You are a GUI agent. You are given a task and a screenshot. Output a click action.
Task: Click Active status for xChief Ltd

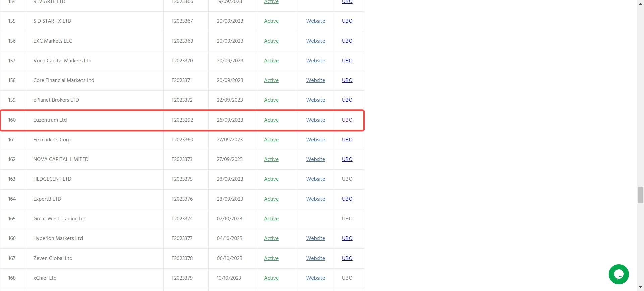click(271, 278)
